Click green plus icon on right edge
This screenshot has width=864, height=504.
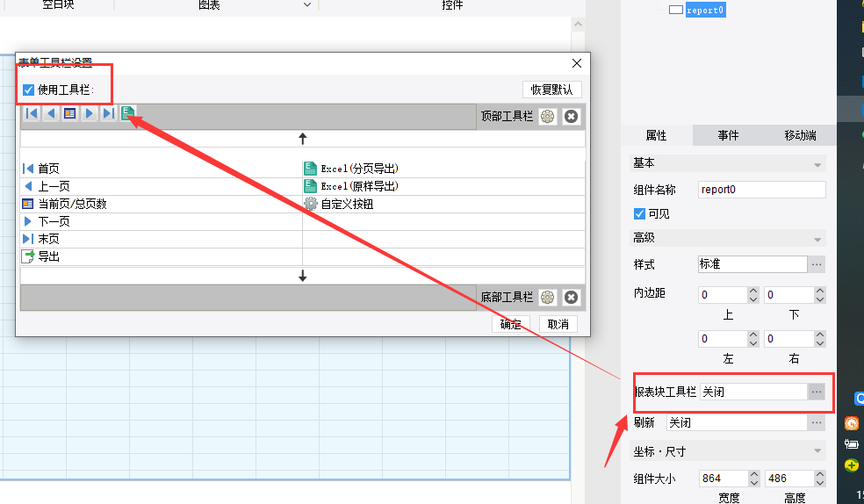(852, 465)
